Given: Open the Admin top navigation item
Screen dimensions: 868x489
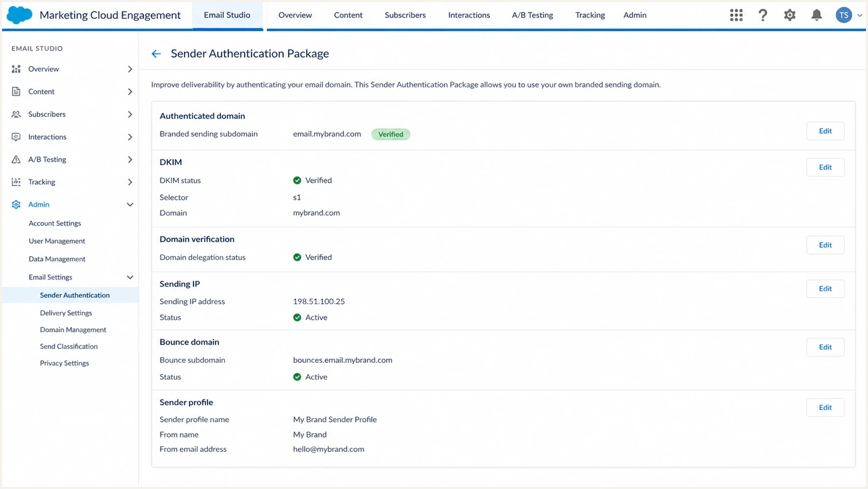Looking at the screenshot, I should click(x=635, y=15).
